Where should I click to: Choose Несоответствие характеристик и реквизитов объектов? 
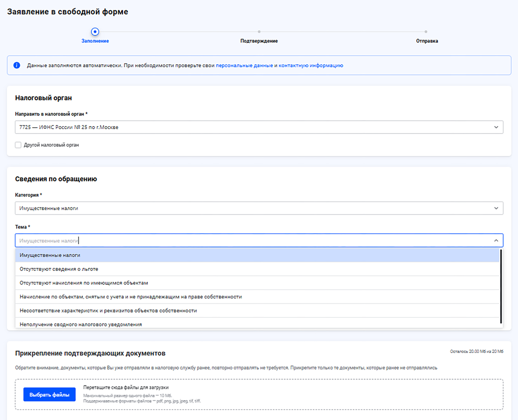point(108,311)
